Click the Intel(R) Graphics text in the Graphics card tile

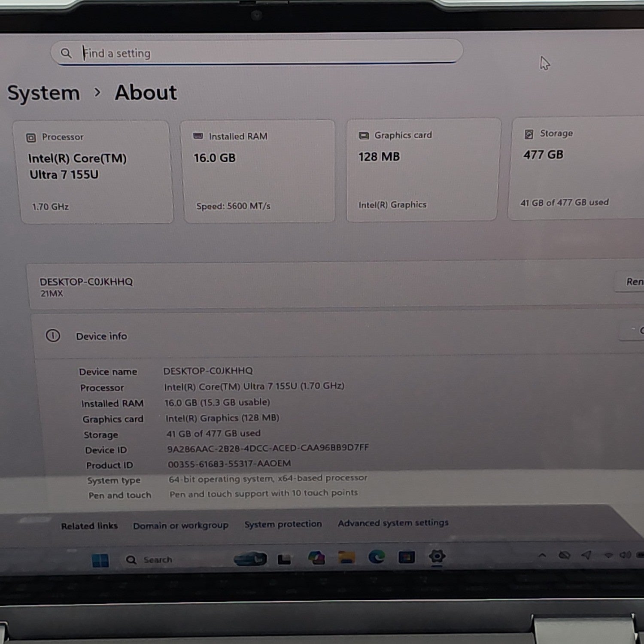(x=392, y=205)
